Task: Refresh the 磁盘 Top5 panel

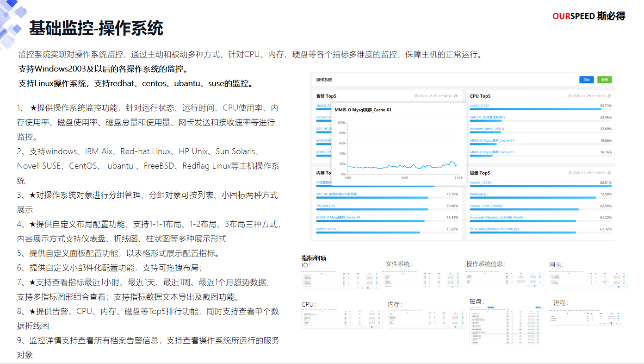Action: (x=609, y=173)
